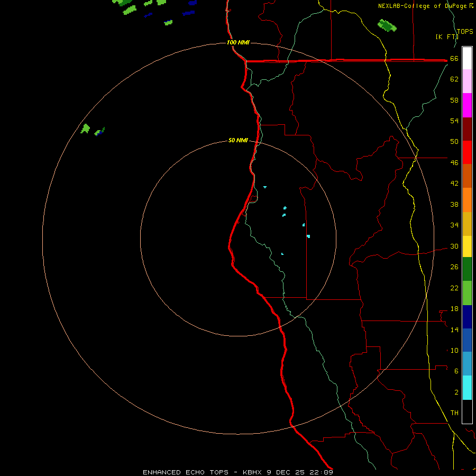Click the "38" legend value
Viewport: 476px width, 476px height.
454,205
